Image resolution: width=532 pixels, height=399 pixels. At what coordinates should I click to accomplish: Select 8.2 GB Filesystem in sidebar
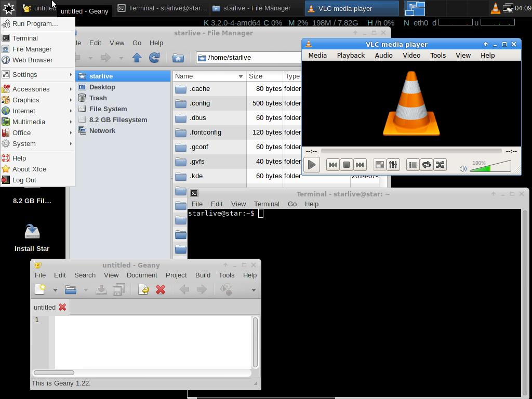click(x=123, y=120)
